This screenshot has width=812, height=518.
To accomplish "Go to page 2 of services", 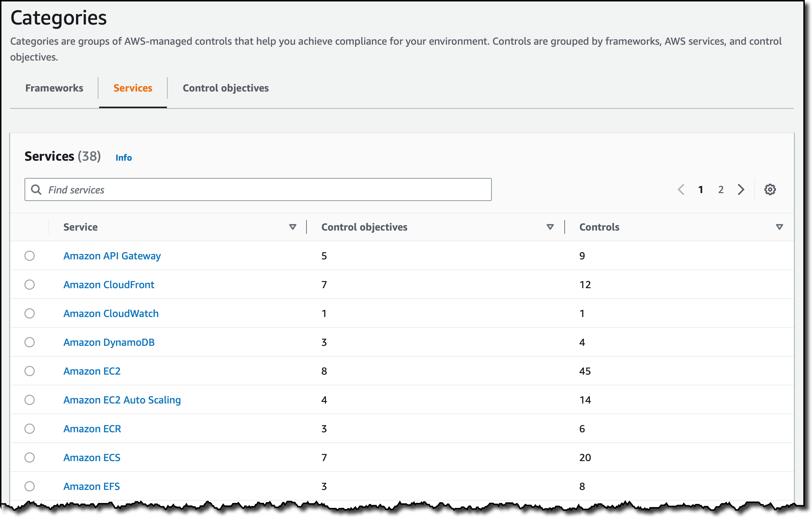I will (721, 189).
